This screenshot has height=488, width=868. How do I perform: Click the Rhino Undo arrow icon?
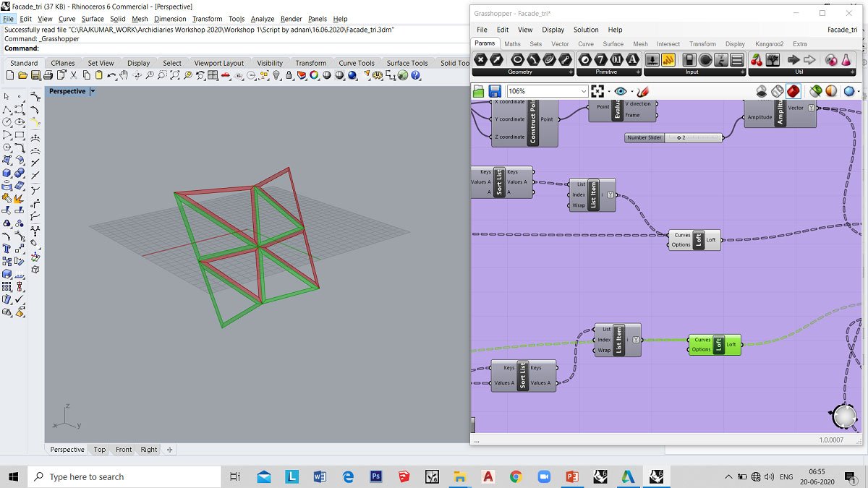pos(111,75)
